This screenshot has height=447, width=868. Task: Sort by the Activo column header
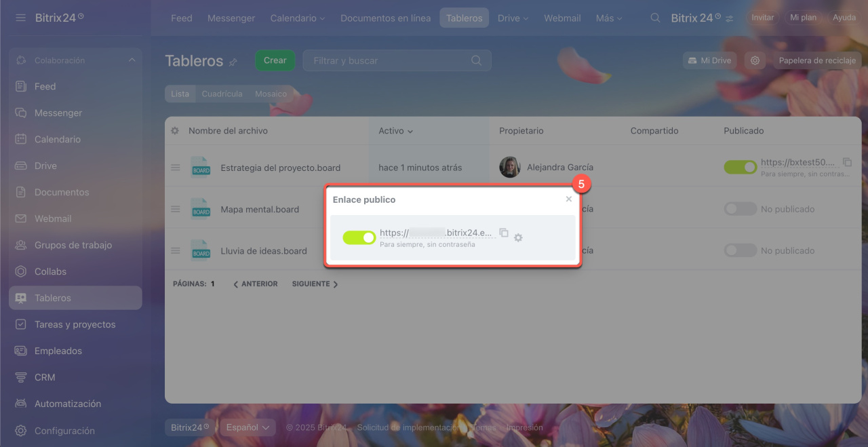(x=396, y=131)
